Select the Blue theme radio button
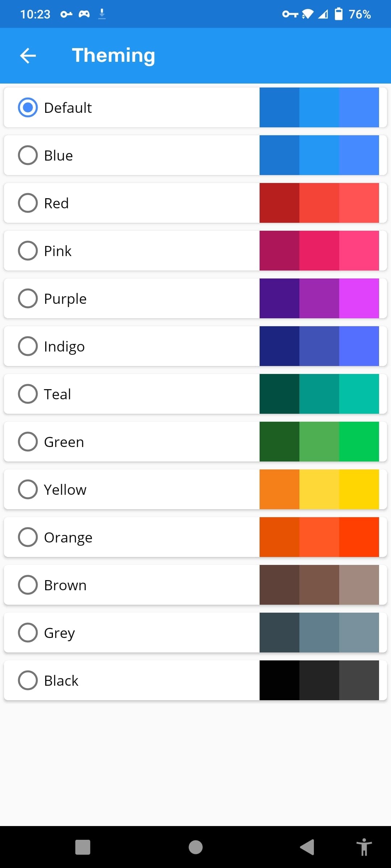Screen dimensions: 391x868 click(x=28, y=155)
